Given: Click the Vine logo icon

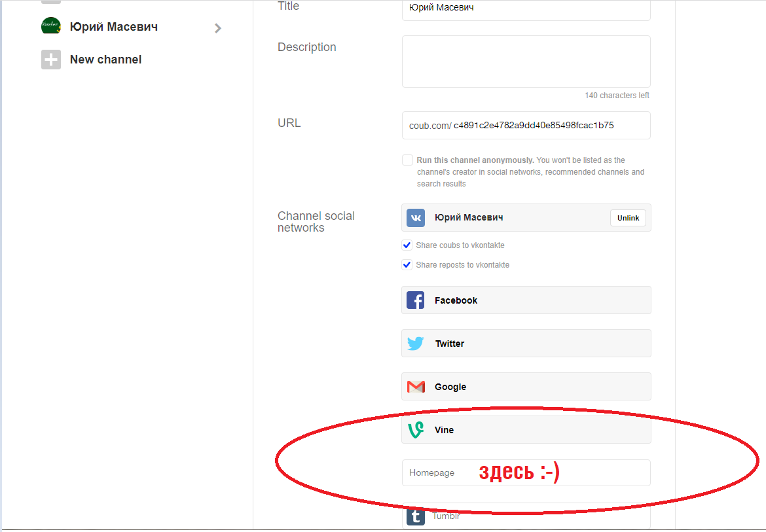Looking at the screenshot, I should (x=416, y=430).
